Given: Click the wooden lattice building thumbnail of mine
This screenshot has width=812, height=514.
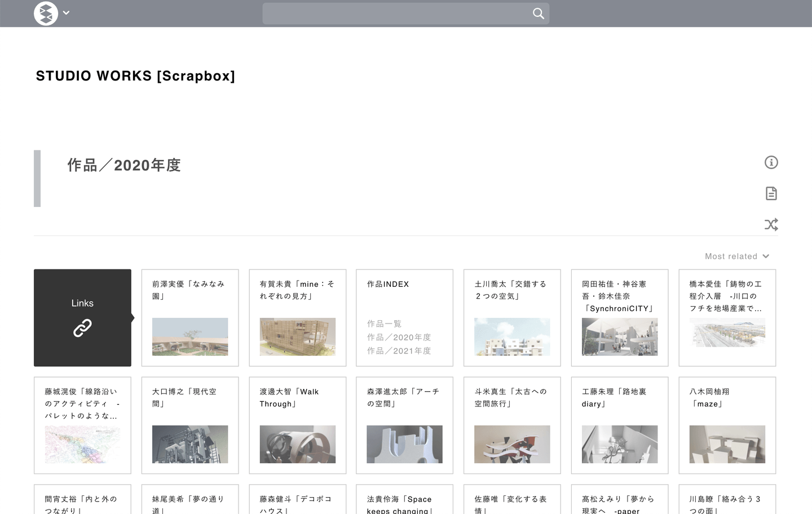Looking at the screenshot, I should pyautogui.click(x=298, y=336).
